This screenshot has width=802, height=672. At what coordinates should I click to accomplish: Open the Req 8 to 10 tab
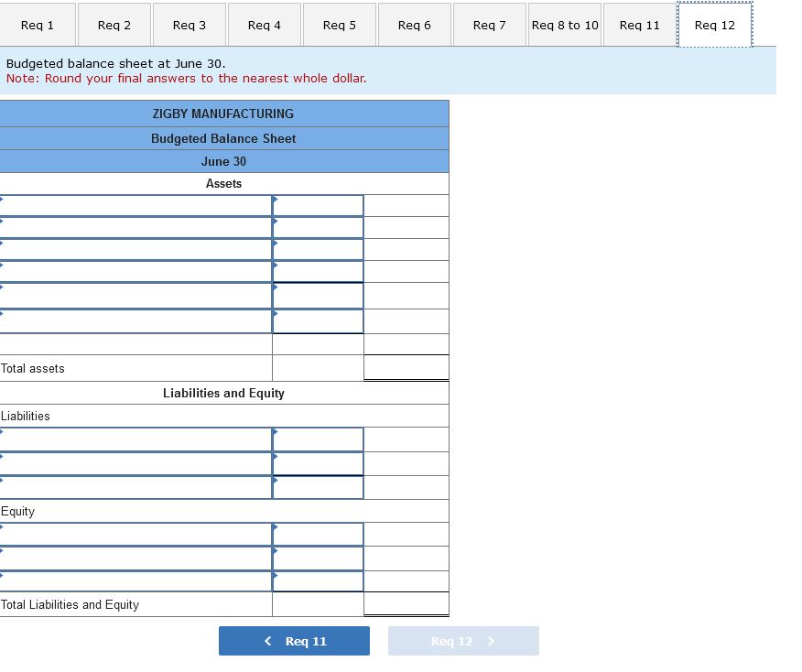pos(565,25)
